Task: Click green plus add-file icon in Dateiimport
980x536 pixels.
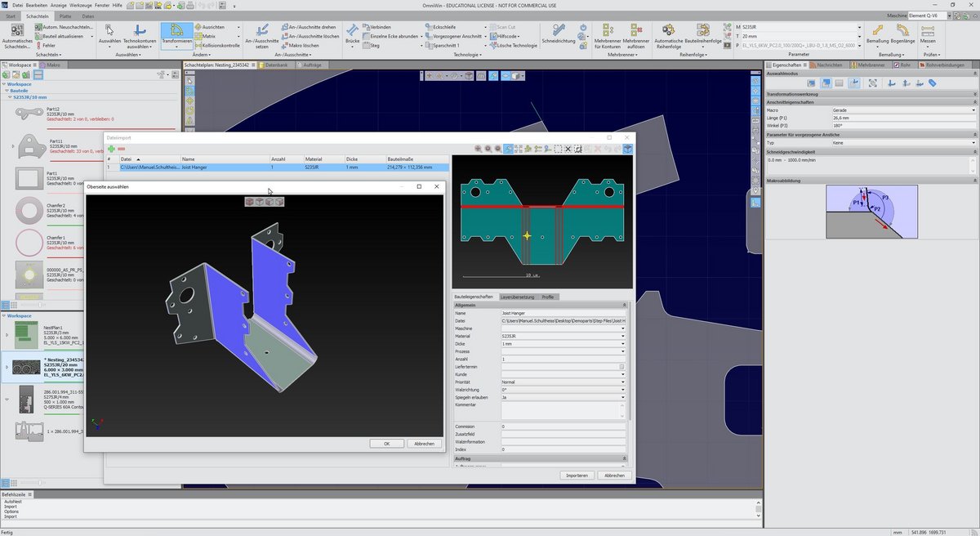Action: pyautogui.click(x=111, y=149)
